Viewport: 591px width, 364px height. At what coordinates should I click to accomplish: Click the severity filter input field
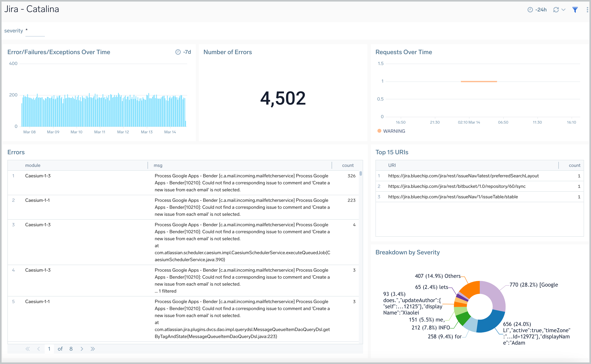click(35, 31)
